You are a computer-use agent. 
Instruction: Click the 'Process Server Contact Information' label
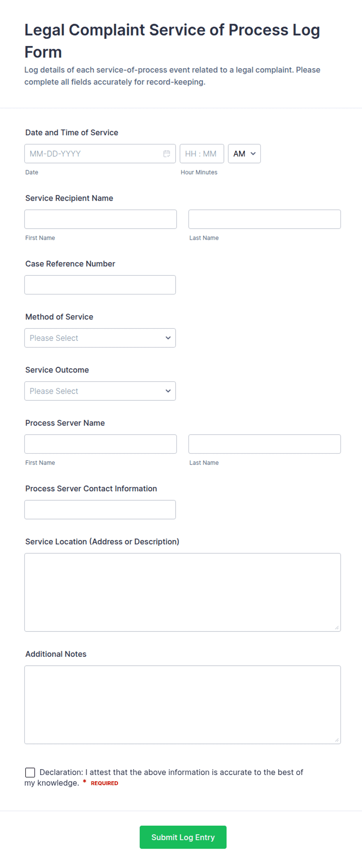(91, 489)
